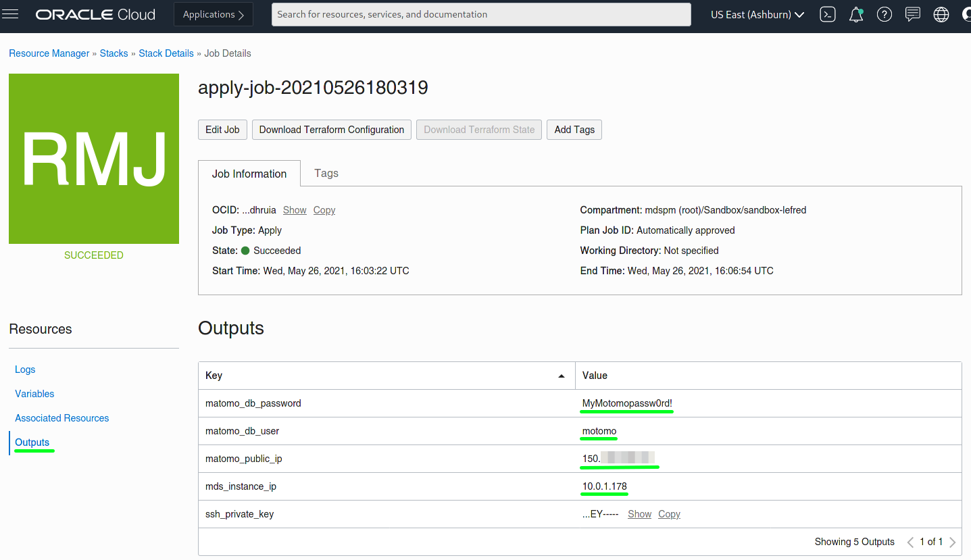Click the Edit Job button
Screen dimensions: 971x560
(222, 130)
